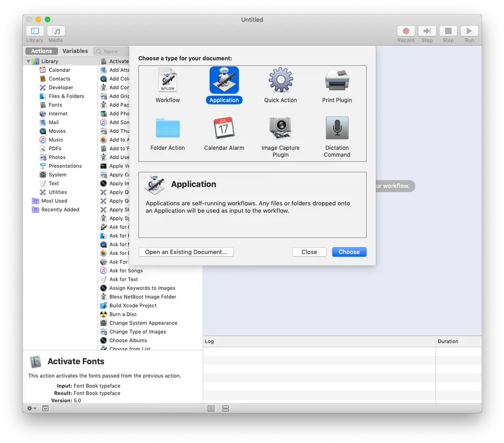Show the variables split view icon
The width and height of the screenshot is (504, 443).
pos(225,409)
